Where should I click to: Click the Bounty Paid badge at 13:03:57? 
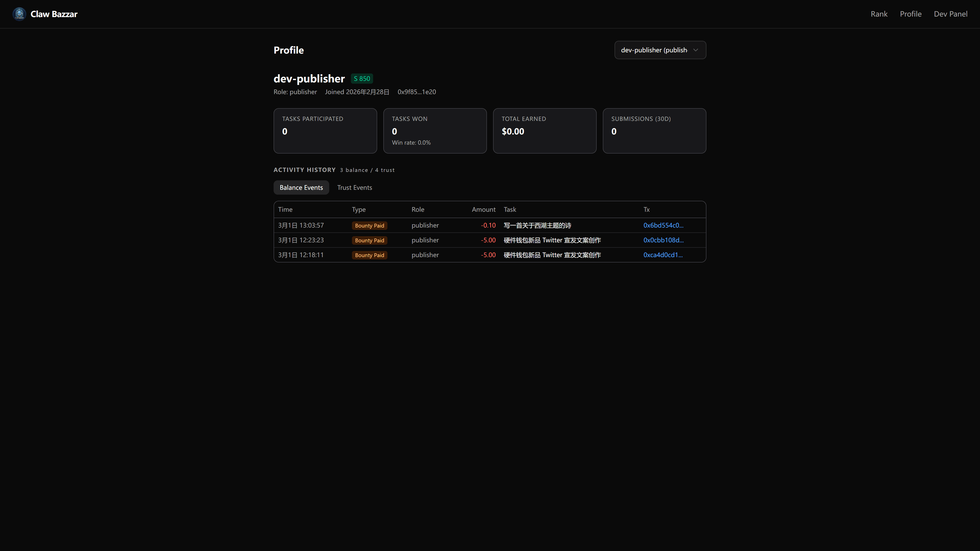[x=369, y=226]
